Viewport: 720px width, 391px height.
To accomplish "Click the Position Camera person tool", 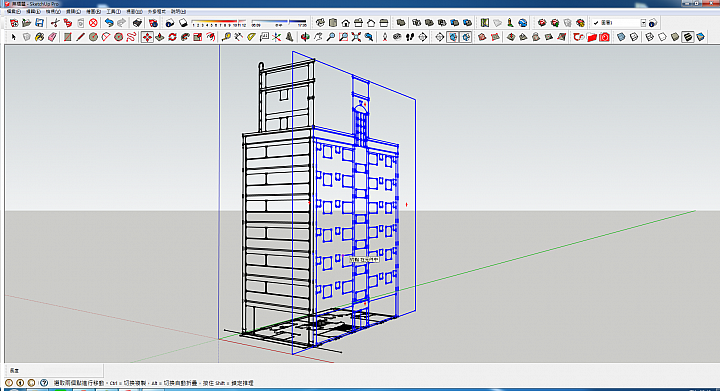I will pos(385,37).
